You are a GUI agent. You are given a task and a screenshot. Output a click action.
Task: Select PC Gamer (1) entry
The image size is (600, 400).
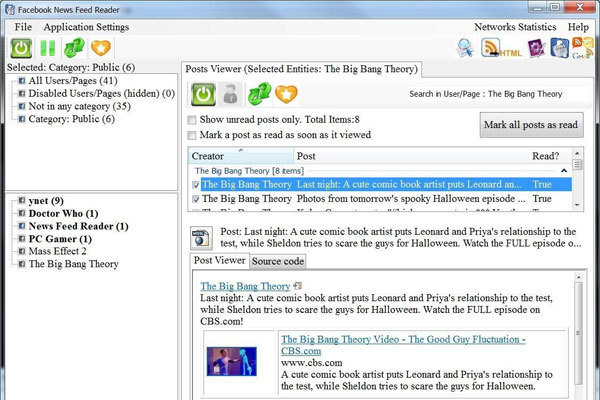[60, 239]
